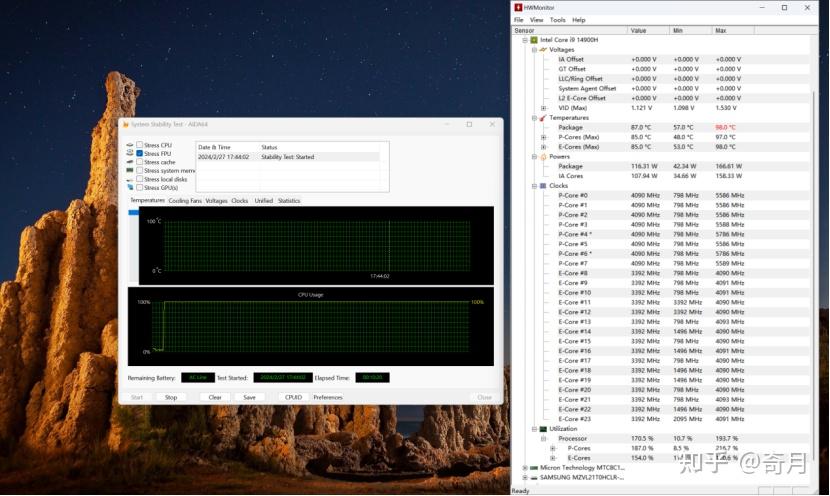
Task: Open the Help menu in HWMonitor
Action: (x=579, y=20)
